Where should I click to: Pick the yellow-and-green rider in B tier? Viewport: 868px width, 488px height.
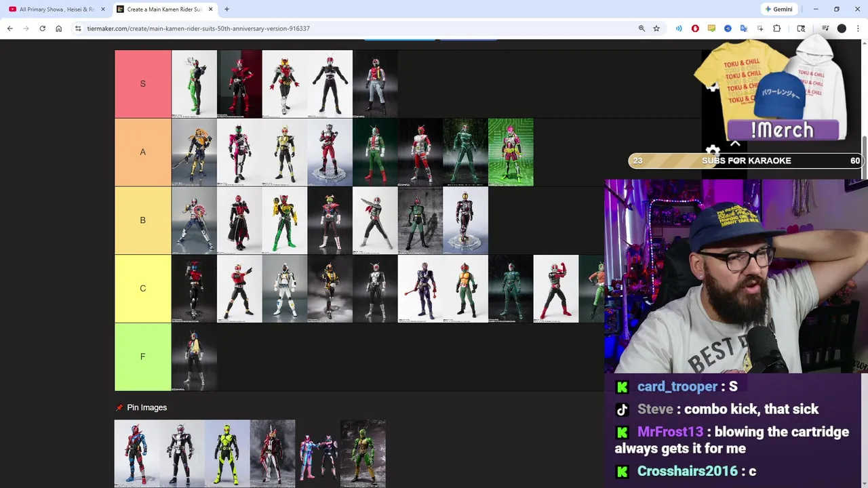[x=285, y=220]
